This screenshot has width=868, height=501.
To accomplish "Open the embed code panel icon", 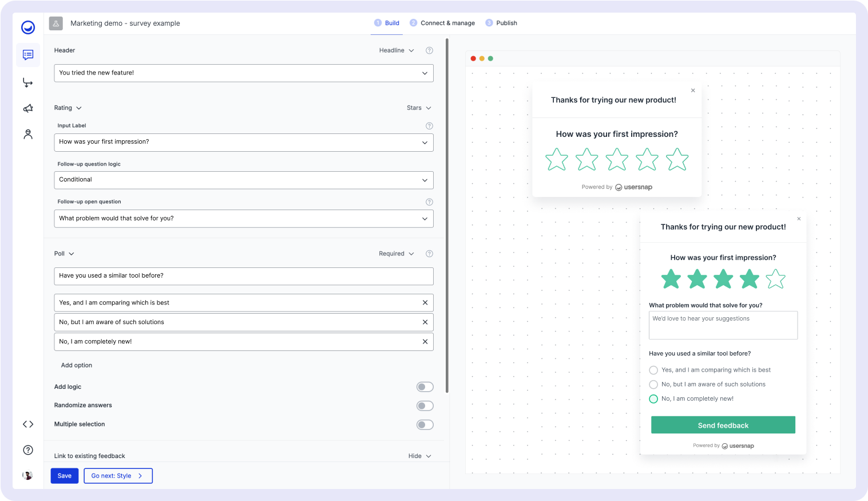I will (x=27, y=424).
